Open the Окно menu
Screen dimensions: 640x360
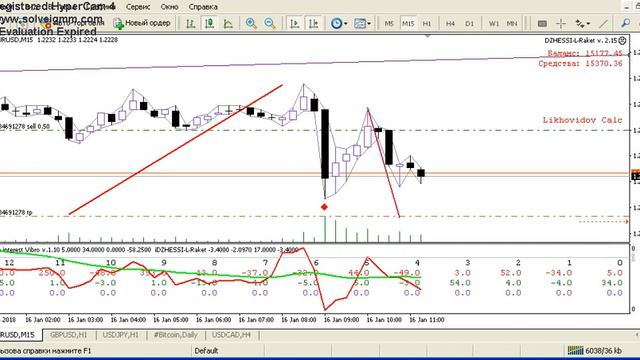169,7
